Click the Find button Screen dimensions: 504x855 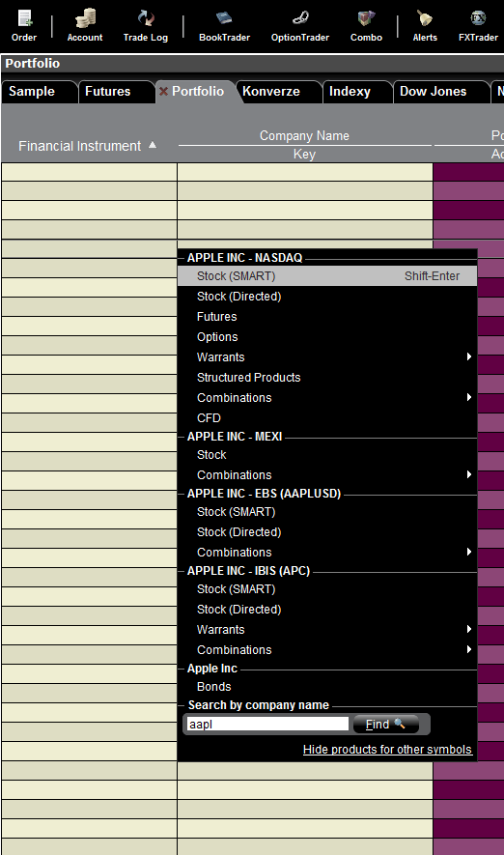386,725
